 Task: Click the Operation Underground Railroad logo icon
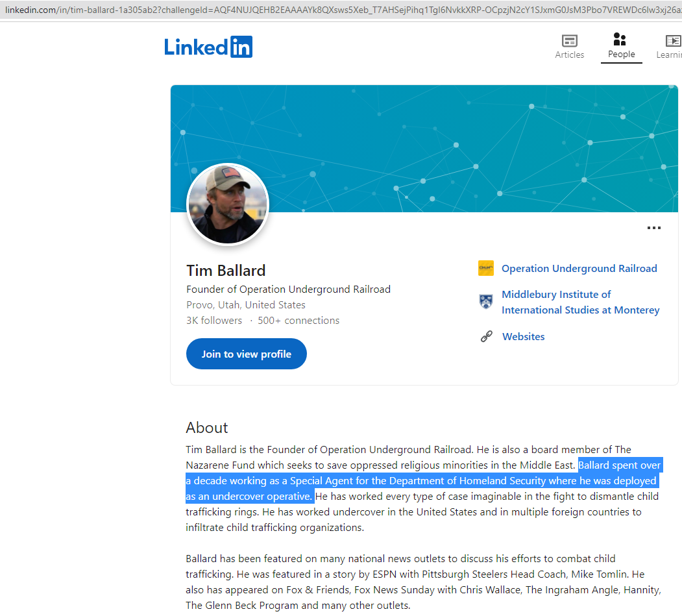(486, 268)
